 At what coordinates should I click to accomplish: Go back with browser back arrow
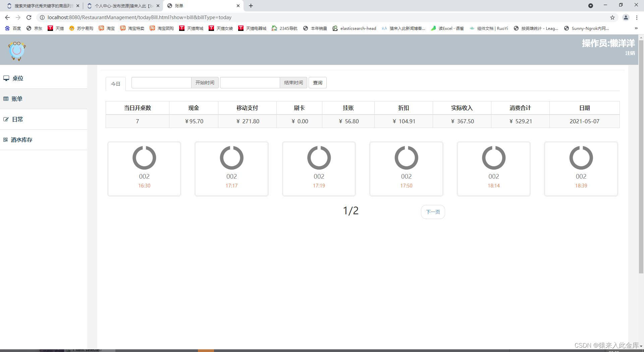pyautogui.click(x=7, y=17)
